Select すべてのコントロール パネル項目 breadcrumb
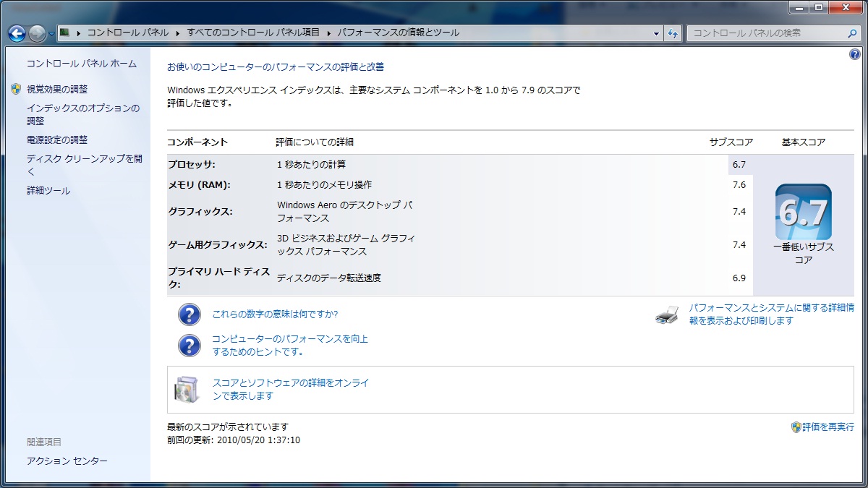This screenshot has width=868, height=488. pyautogui.click(x=253, y=33)
